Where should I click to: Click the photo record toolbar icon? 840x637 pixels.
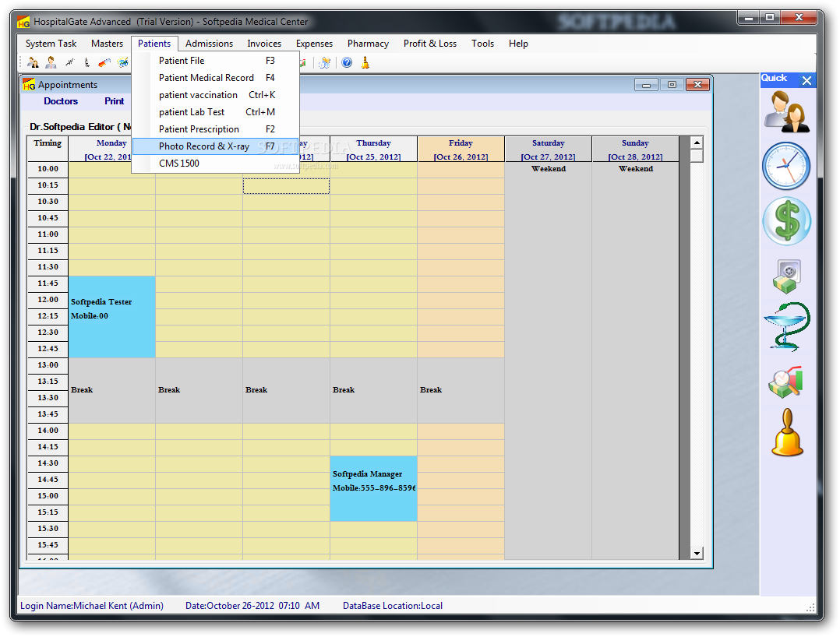coord(123,62)
